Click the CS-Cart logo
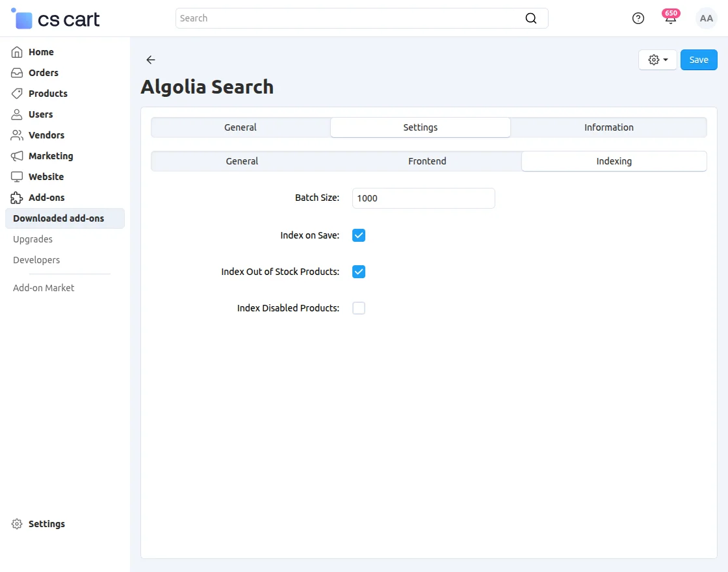Viewport: 728px width, 572px height. 56,19
